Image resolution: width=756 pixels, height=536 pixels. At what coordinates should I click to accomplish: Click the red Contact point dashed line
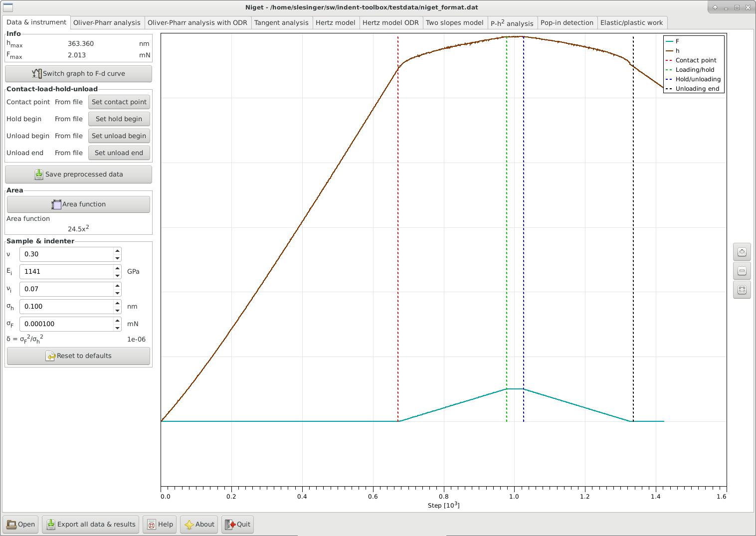[398, 229]
